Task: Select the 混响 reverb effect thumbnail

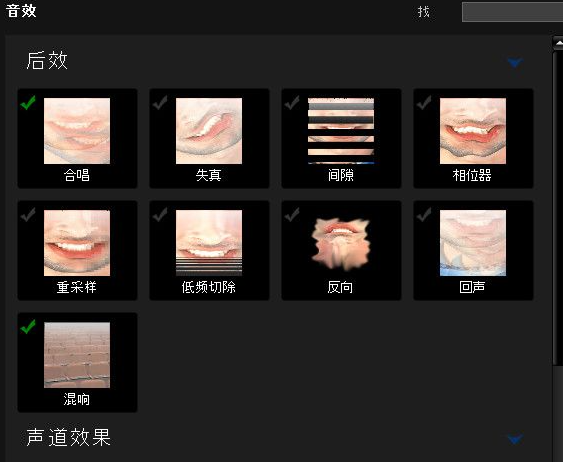Action: click(x=77, y=355)
